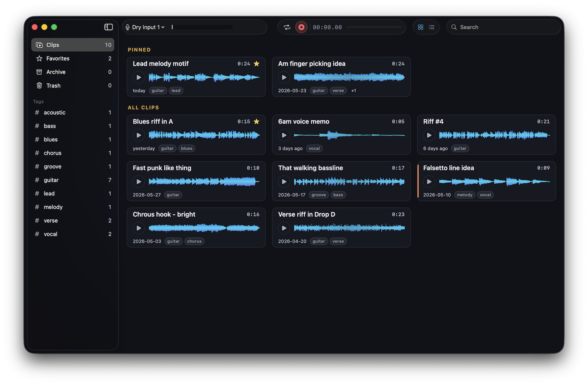Click the lead tag on Lead melody motif
This screenshot has width=588, height=385.
(176, 91)
